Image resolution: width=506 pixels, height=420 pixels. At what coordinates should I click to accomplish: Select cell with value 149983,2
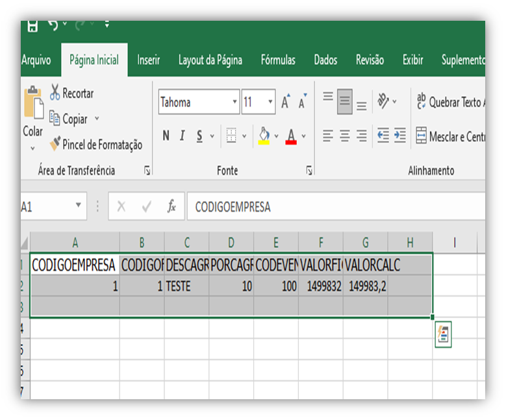[365, 286]
